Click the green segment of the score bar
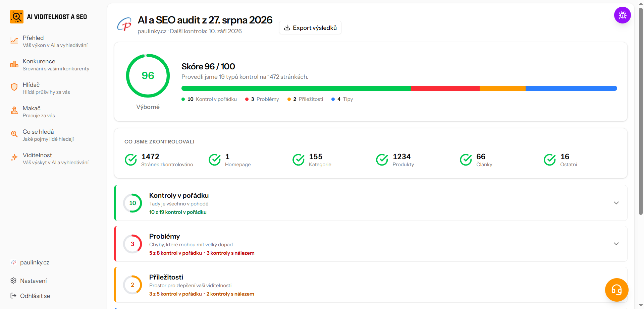The image size is (644, 309). pyautogui.click(x=296, y=88)
